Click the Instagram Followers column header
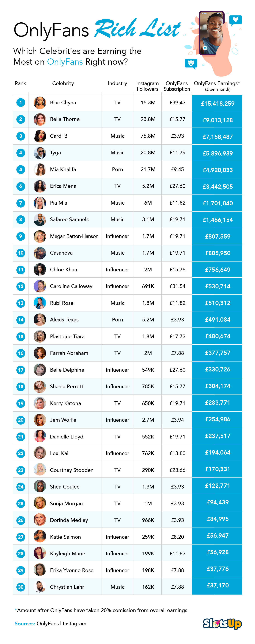Viewport: 255px width, 644px height. click(x=147, y=86)
